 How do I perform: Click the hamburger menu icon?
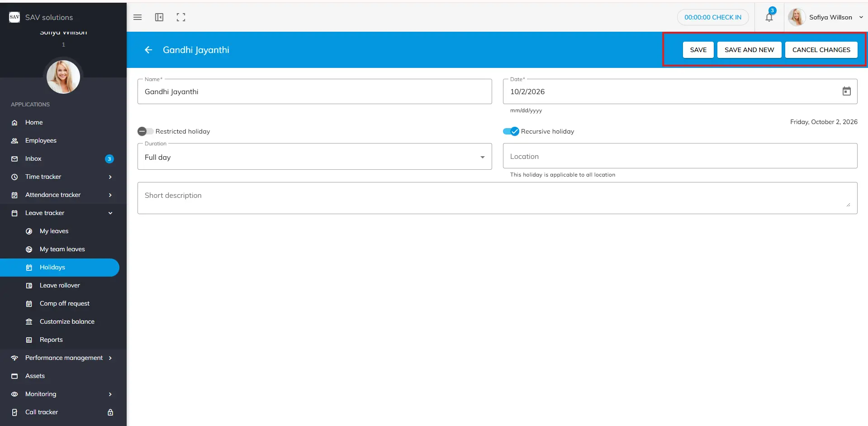(138, 17)
